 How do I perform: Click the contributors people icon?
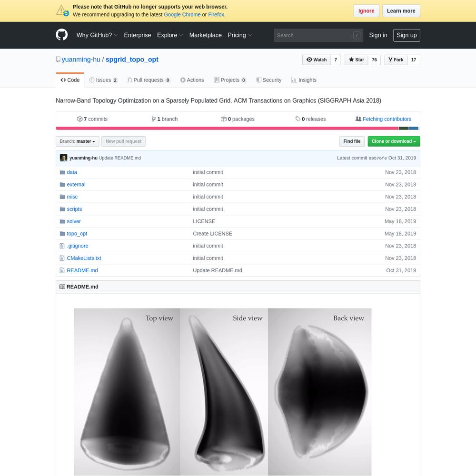click(358, 119)
